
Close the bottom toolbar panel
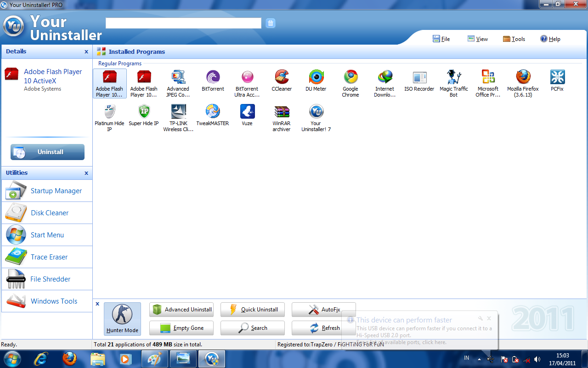tap(97, 304)
